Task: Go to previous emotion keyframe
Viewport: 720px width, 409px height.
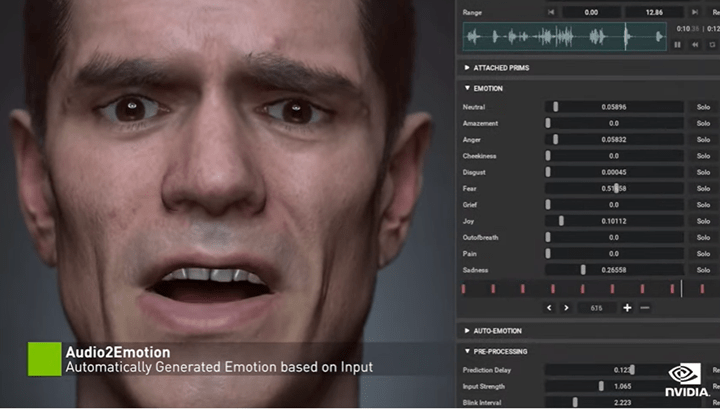Action: coord(549,308)
